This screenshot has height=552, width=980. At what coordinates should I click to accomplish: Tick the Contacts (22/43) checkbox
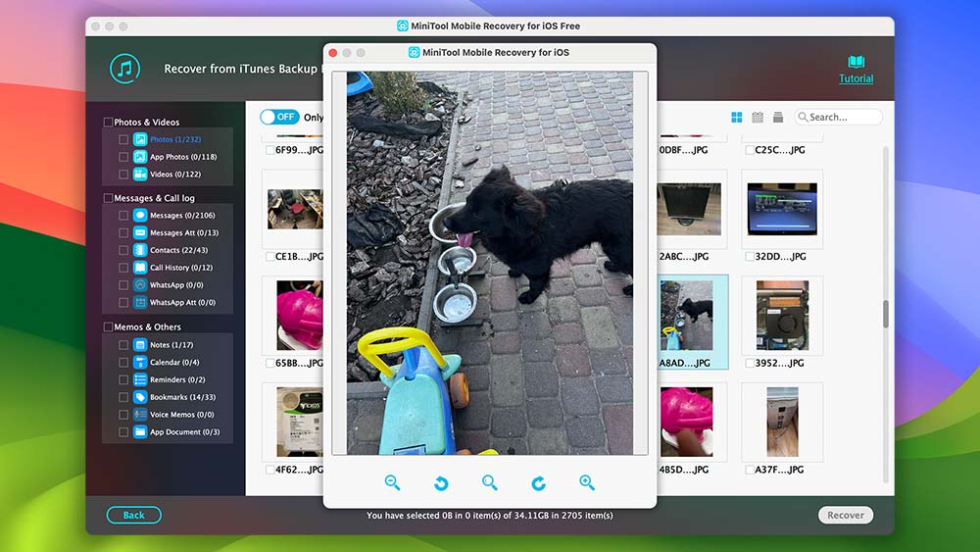click(123, 250)
